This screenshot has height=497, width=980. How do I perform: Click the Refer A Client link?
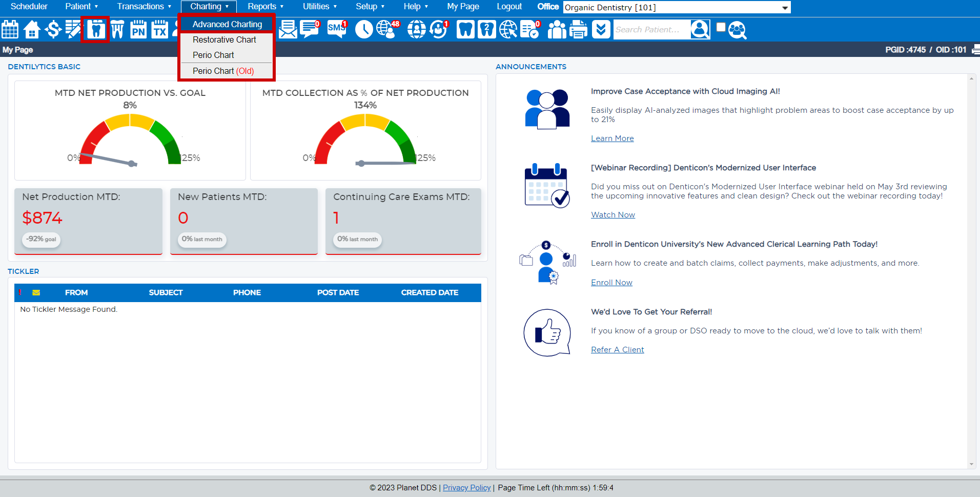pyautogui.click(x=617, y=349)
